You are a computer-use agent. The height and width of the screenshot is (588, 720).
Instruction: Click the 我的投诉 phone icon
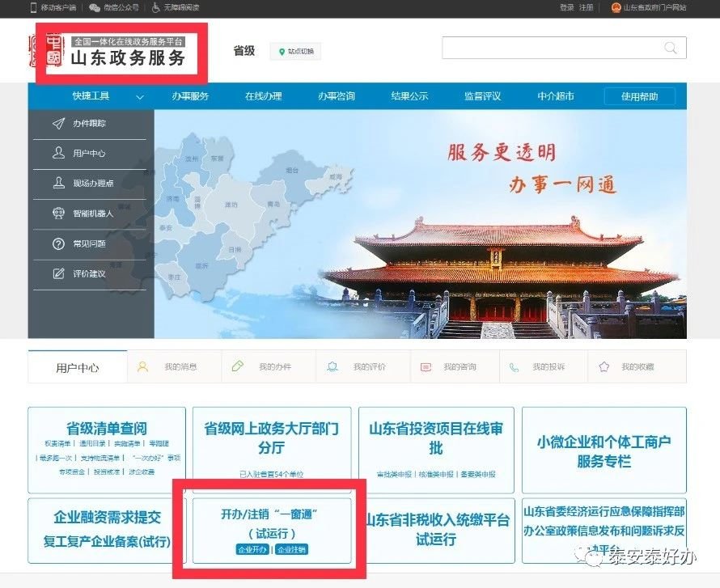pos(514,366)
